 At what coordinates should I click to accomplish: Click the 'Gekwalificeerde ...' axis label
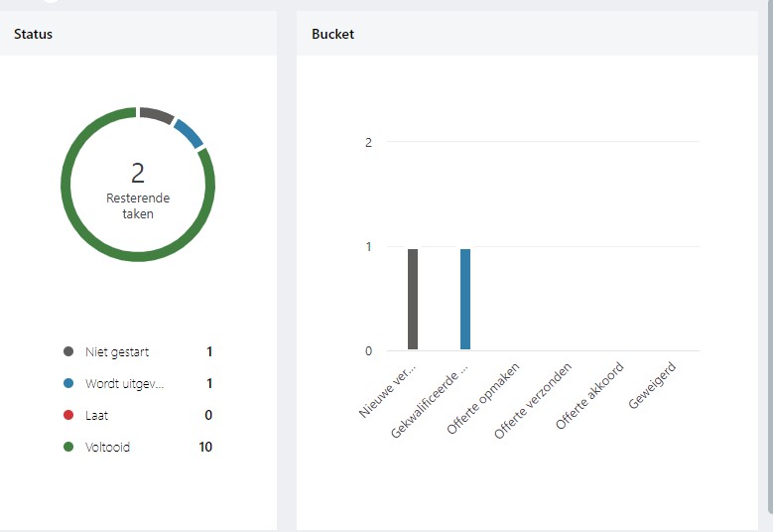(x=430, y=401)
